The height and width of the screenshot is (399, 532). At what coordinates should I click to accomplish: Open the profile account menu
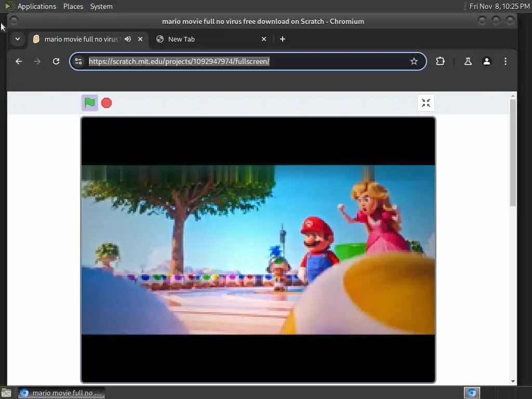pyautogui.click(x=486, y=61)
